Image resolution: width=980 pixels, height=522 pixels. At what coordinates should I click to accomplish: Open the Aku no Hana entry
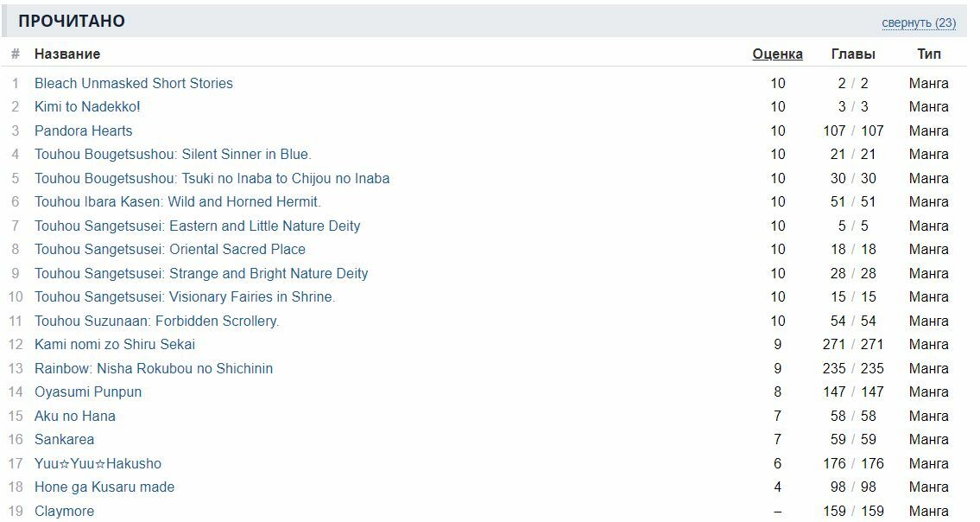tap(74, 416)
